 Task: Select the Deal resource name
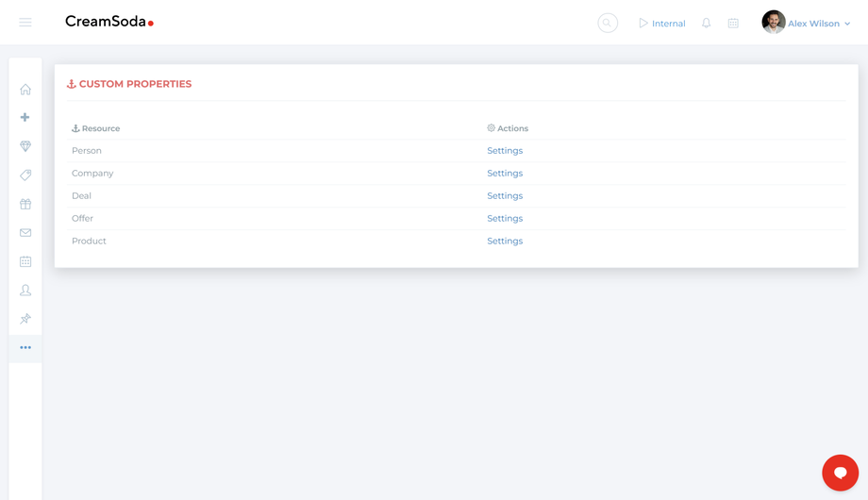pos(81,196)
